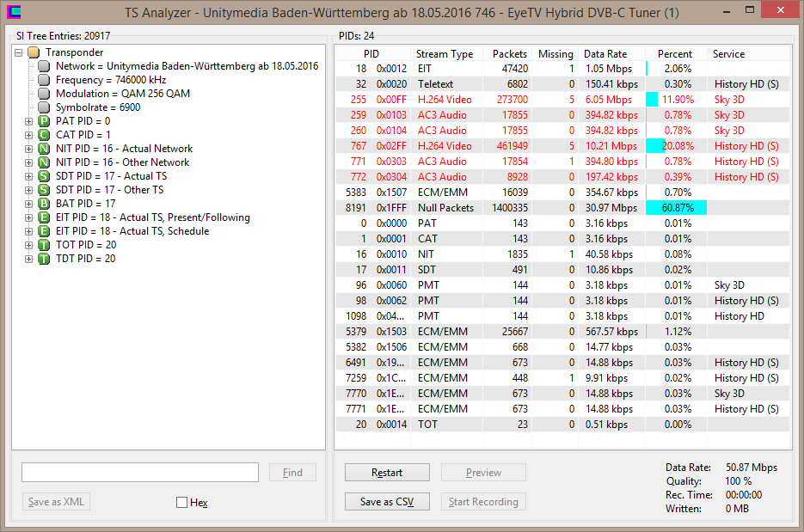
Task: Click the Null Packets 60.87% percent bar
Action: (x=676, y=208)
